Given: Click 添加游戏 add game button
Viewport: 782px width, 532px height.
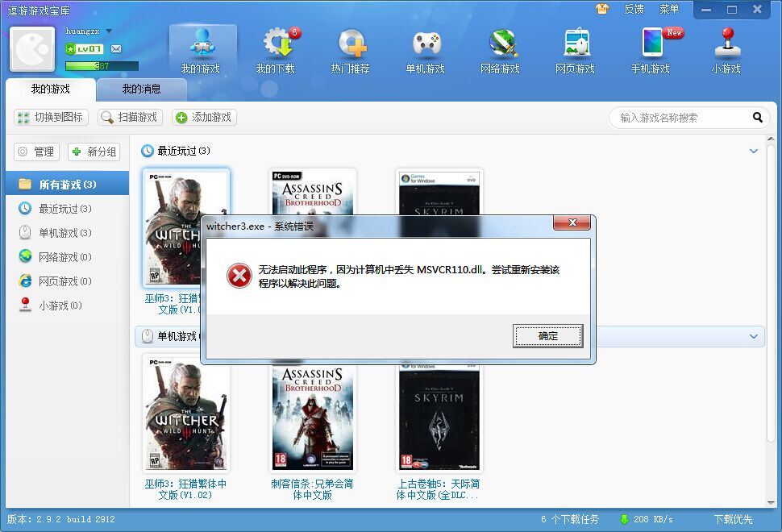Looking at the screenshot, I should [x=204, y=117].
